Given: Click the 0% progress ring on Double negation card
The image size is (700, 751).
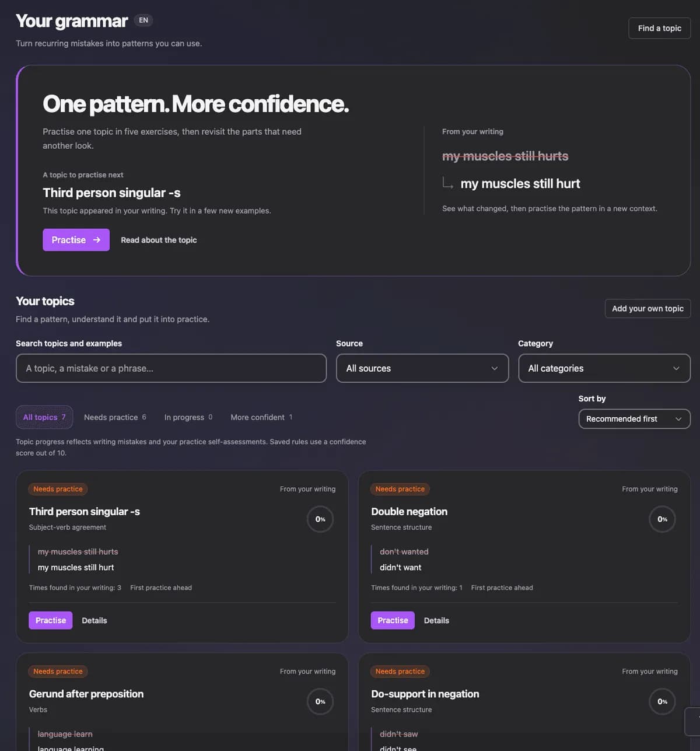Looking at the screenshot, I should pos(662,519).
